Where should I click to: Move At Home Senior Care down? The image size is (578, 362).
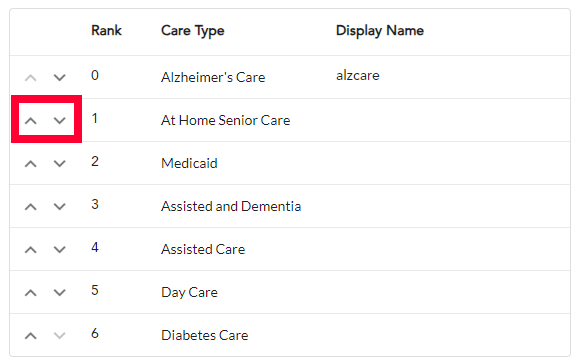pyautogui.click(x=59, y=121)
